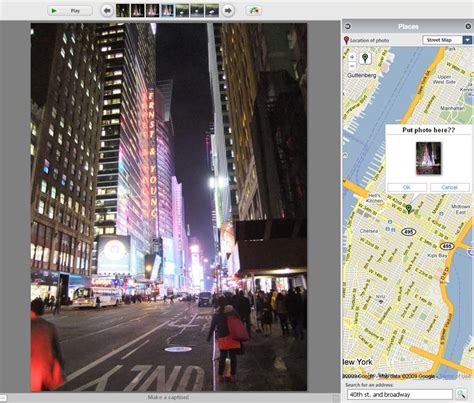Click the Places panel title
Image resolution: width=474 pixels, height=403 pixels.
pyautogui.click(x=408, y=27)
